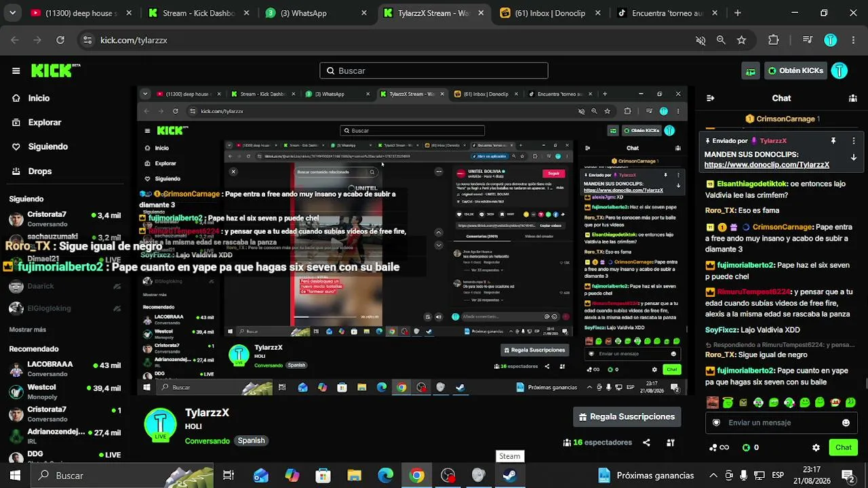
Task: Open the Kick profile avatar menu
Action: 840,70
